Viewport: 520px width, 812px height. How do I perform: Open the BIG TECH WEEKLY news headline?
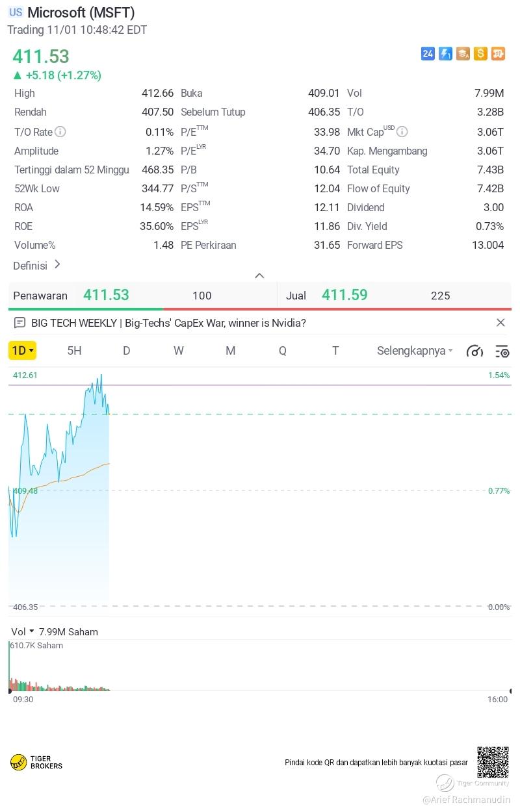[x=168, y=323]
